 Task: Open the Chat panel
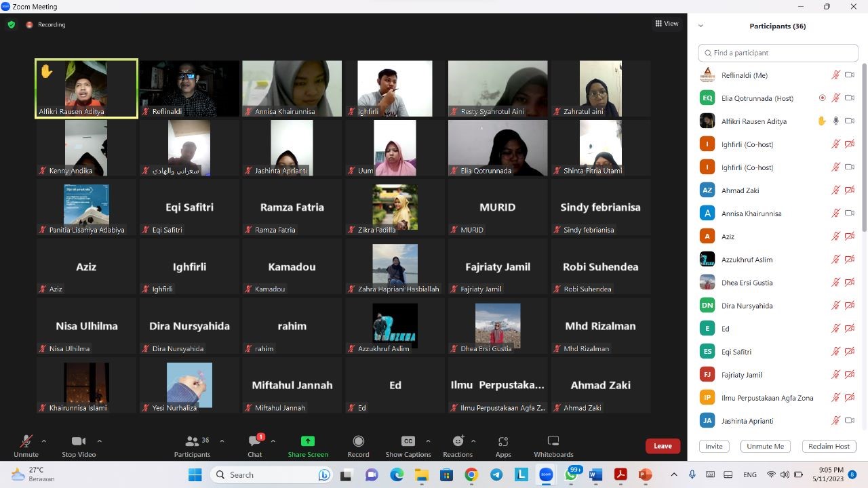[255, 442]
